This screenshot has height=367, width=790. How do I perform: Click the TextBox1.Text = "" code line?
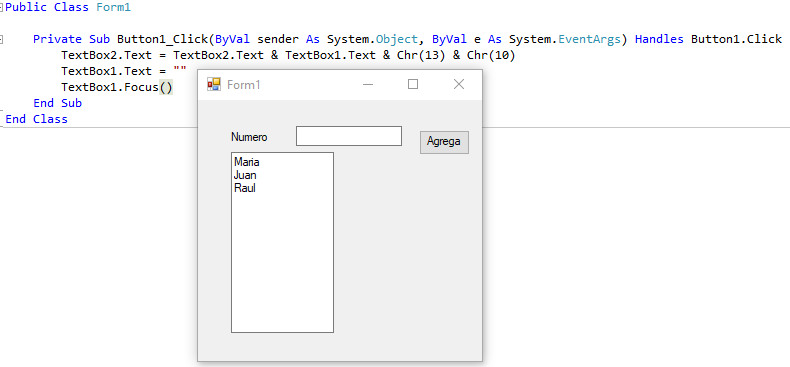124,71
